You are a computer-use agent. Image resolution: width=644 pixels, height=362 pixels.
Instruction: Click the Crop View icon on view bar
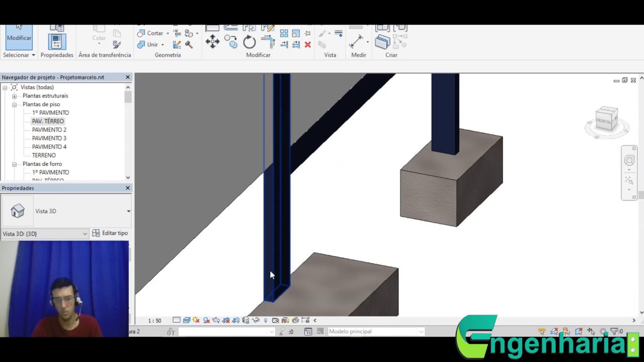point(226,320)
